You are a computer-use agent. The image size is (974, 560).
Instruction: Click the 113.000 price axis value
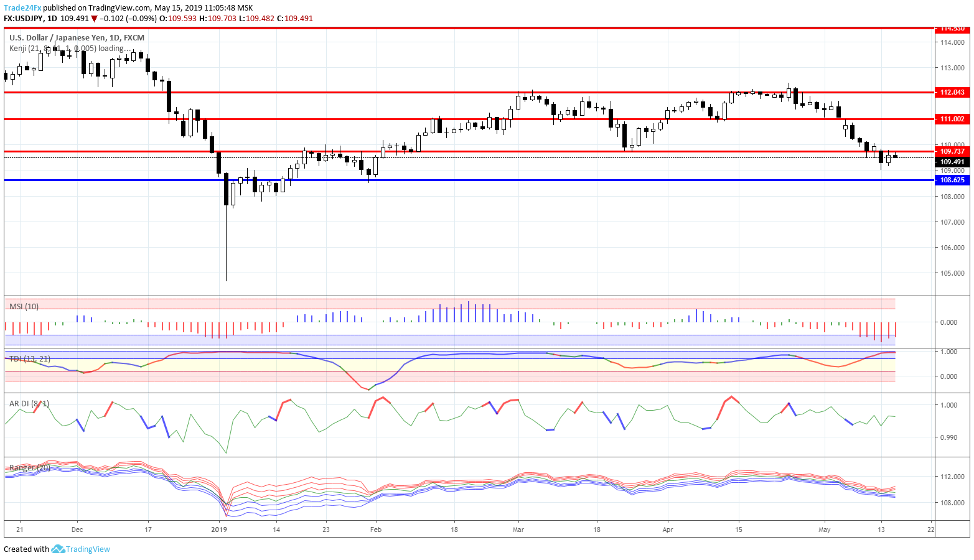tap(952, 68)
